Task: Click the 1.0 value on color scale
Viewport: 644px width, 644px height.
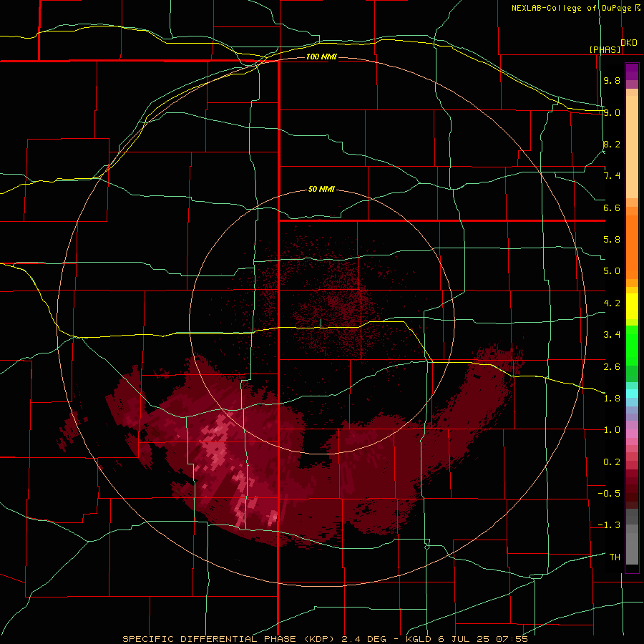Action: (x=612, y=430)
